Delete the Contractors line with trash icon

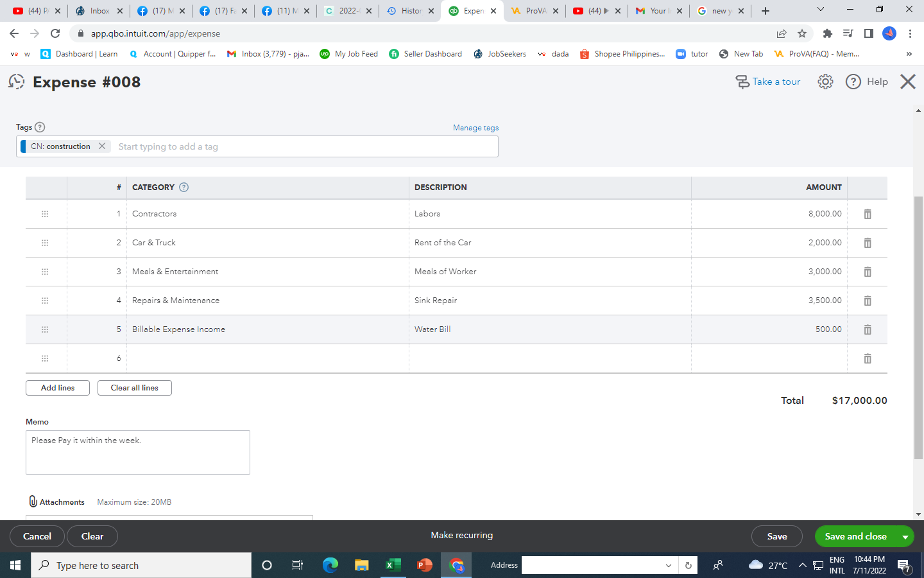(868, 214)
